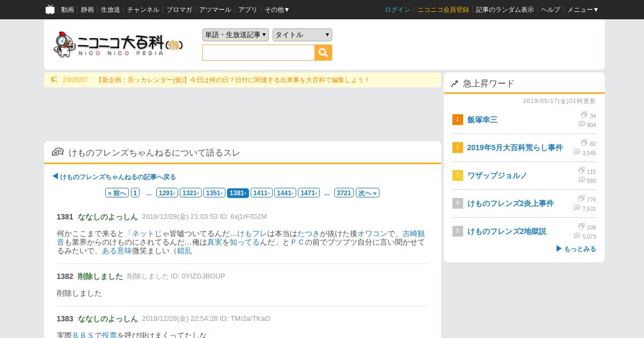Jump to the last page 3721
The height and width of the screenshot is (338, 644).
(344, 193)
